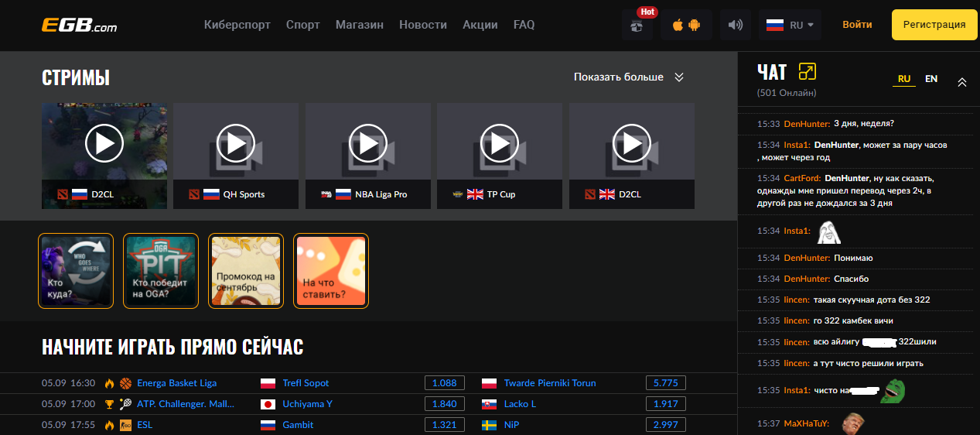Bet on Twarde Pierniki Torun odds 5.775
The image size is (980, 435).
point(666,383)
